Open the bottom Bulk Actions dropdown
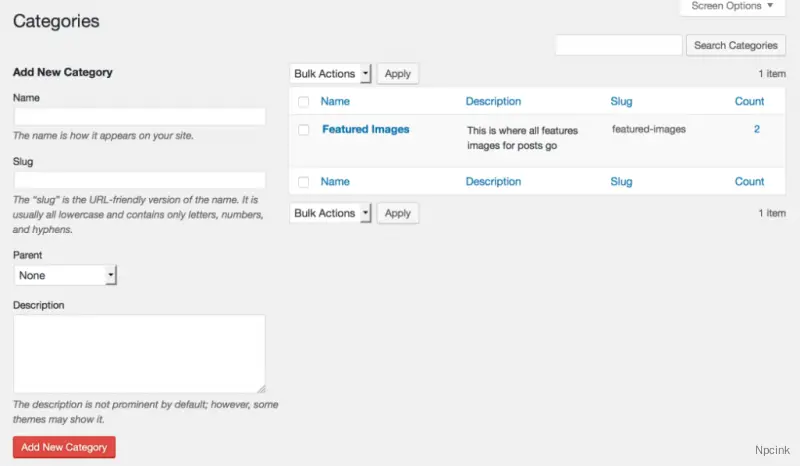 [x=330, y=213]
